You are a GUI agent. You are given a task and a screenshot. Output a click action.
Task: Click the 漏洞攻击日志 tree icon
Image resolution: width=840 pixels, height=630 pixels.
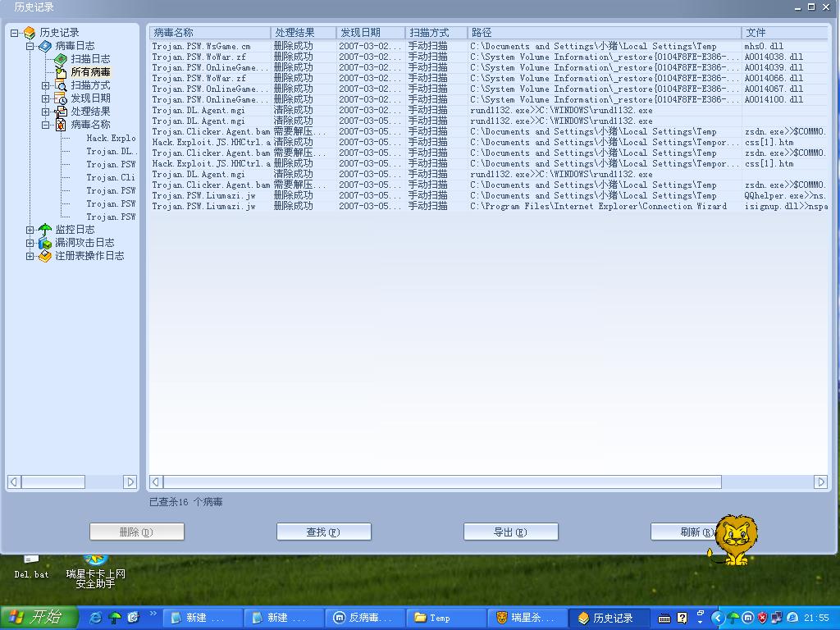pos(46,243)
